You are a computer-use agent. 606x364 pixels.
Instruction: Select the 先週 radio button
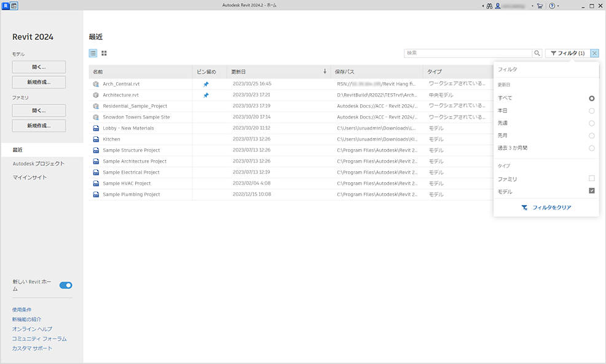[591, 123]
